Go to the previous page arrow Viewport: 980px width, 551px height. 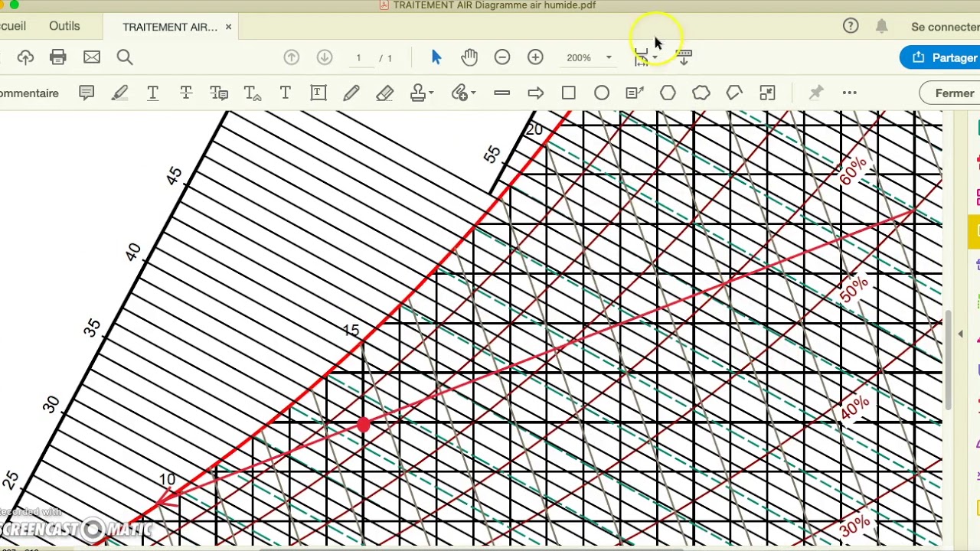[x=291, y=57]
